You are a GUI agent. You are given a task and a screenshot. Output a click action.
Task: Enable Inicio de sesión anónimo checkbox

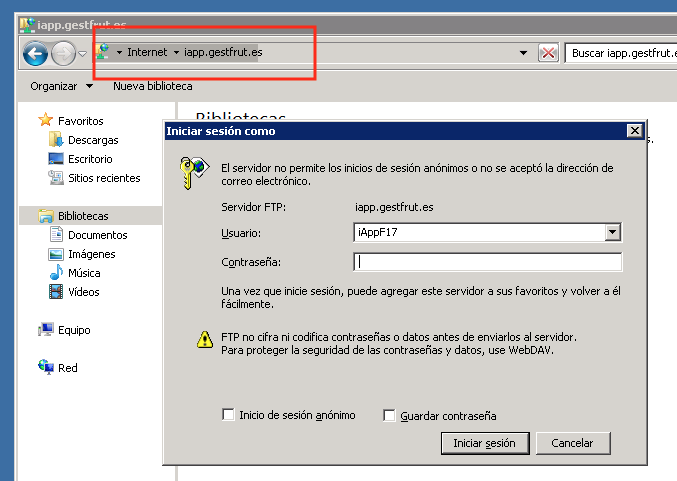click(x=228, y=415)
